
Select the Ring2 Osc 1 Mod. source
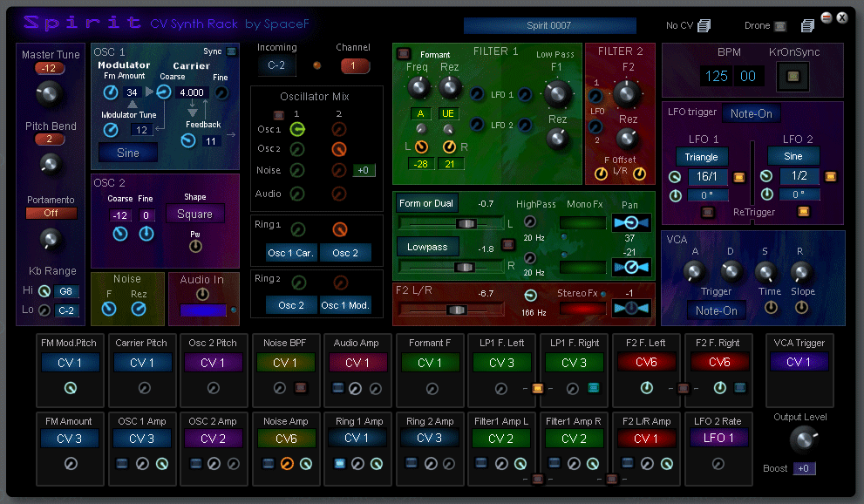pos(345,305)
